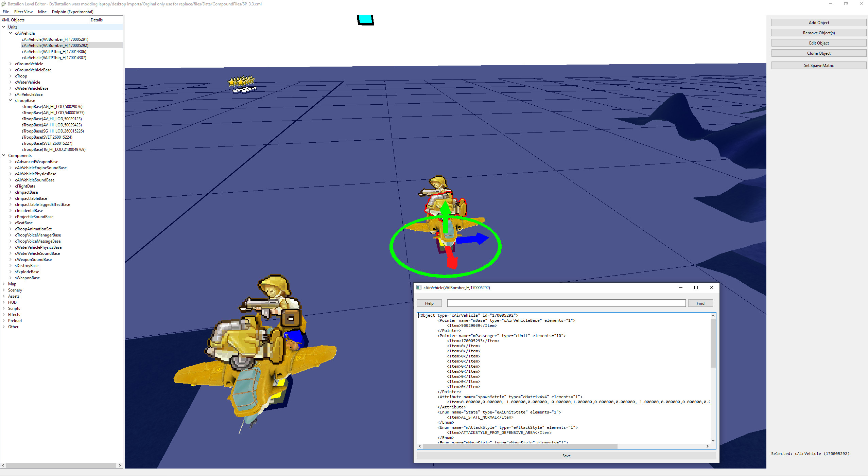Open the File menu
The width and height of the screenshot is (868, 476).
(x=5, y=12)
